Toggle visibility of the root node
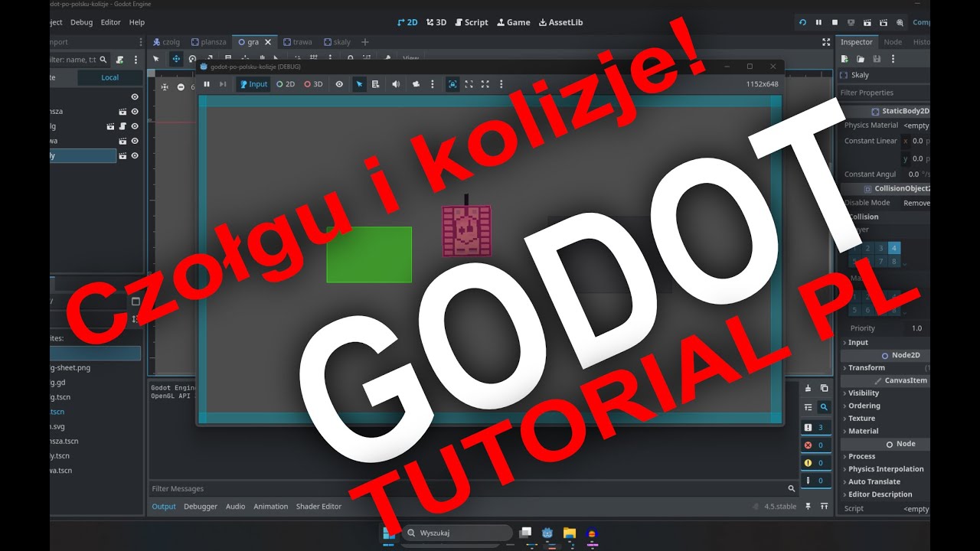The height and width of the screenshot is (551, 980). coord(135,97)
